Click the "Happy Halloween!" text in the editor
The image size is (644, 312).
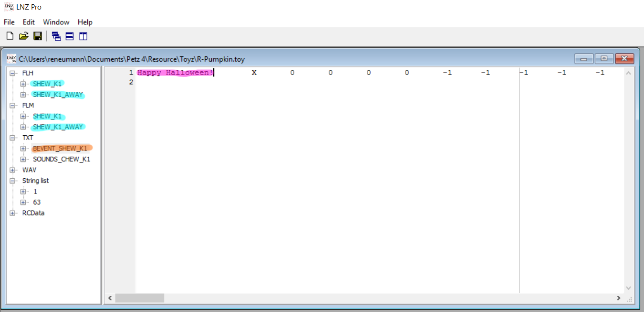pos(175,73)
